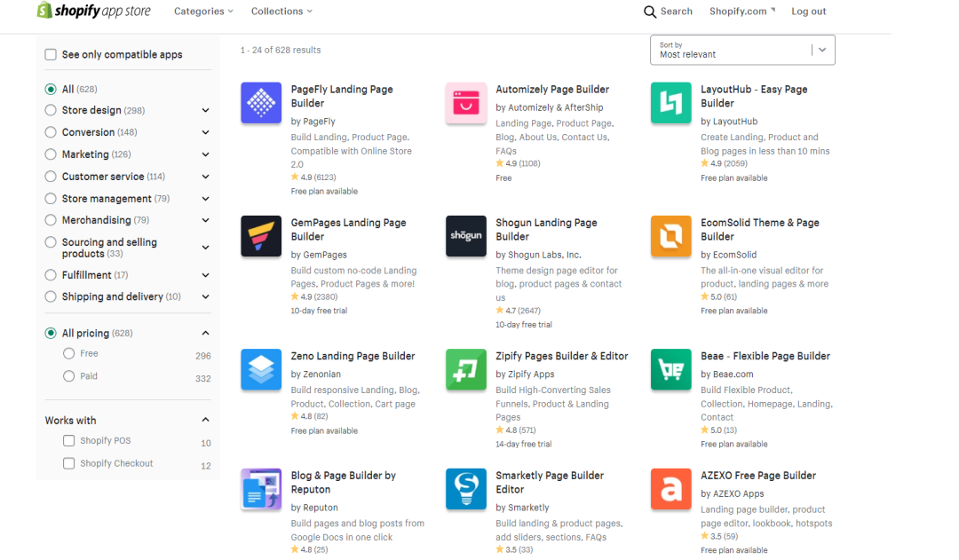959x560 pixels.
Task: Click the Shopify app store logo
Action: coord(93,11)
